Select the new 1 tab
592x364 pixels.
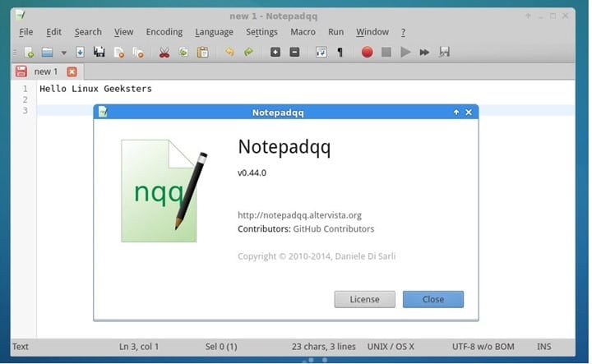point(46,71)
